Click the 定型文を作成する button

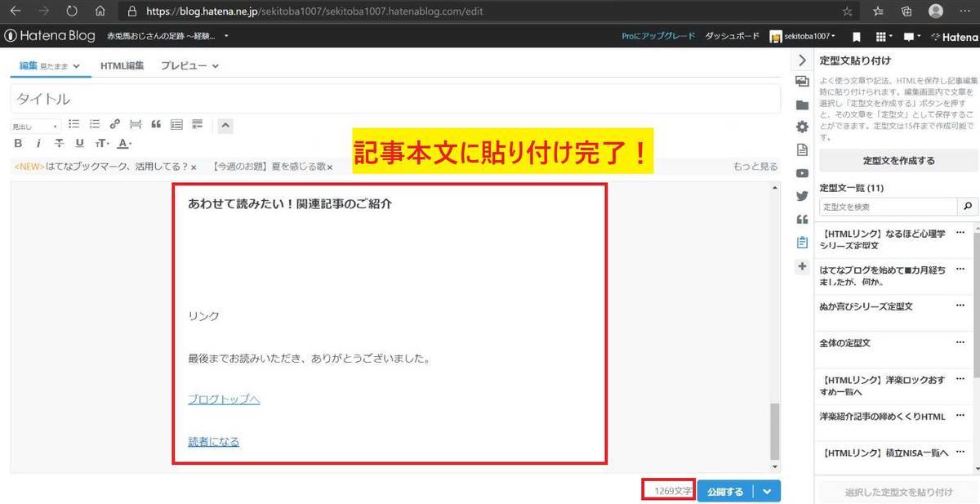(x=898, y=161)
